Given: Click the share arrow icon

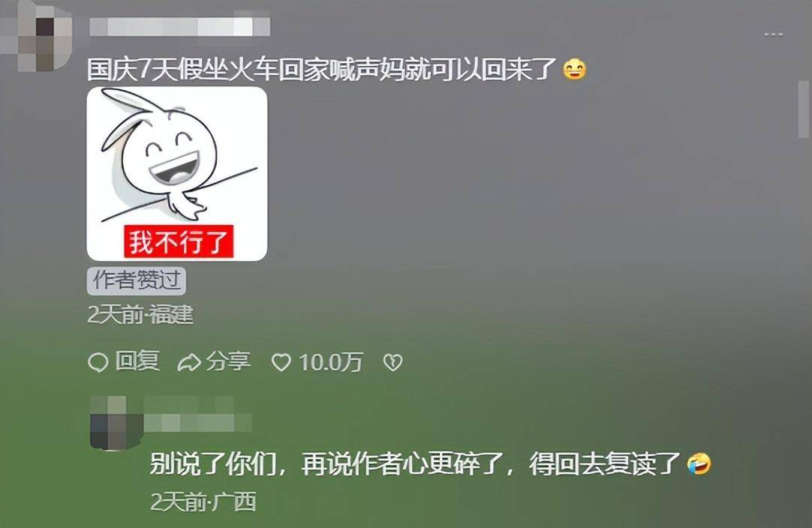Looking at the screenshot, I should [188, 362].
